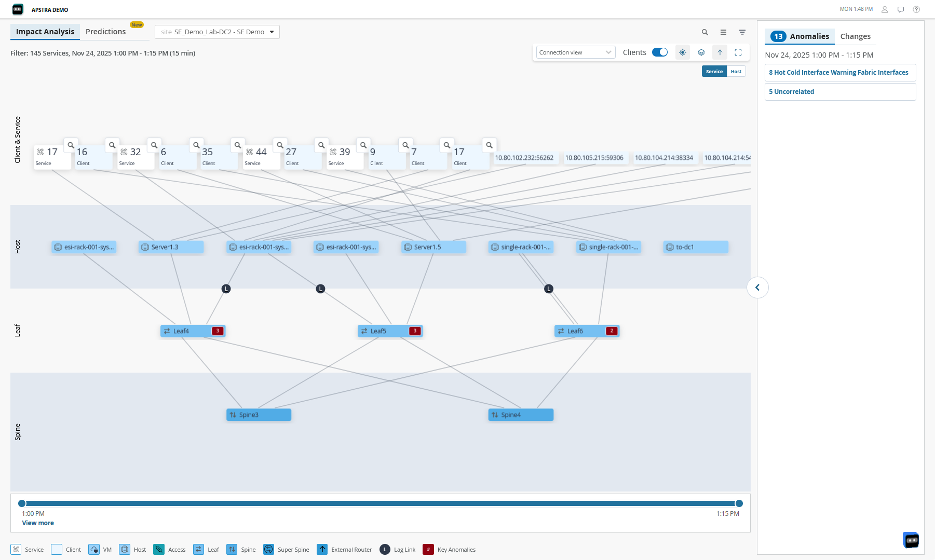Click the External Router legend icon
The image size is (935, 560).
click(322, 550)
